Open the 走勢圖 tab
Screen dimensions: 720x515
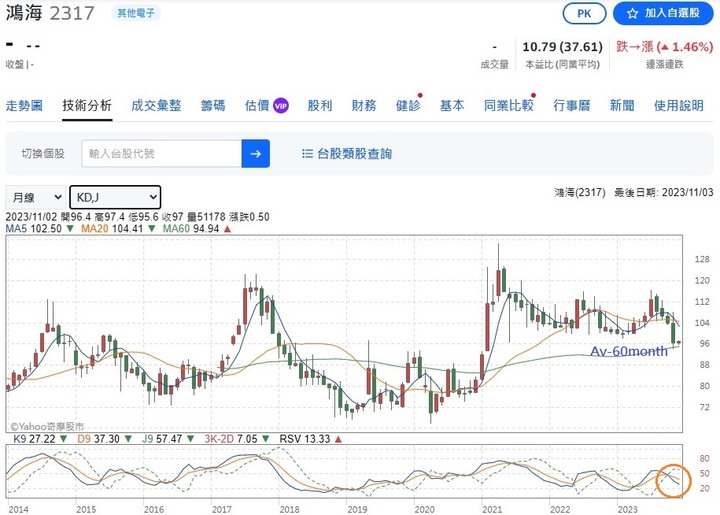click(24, 106)
